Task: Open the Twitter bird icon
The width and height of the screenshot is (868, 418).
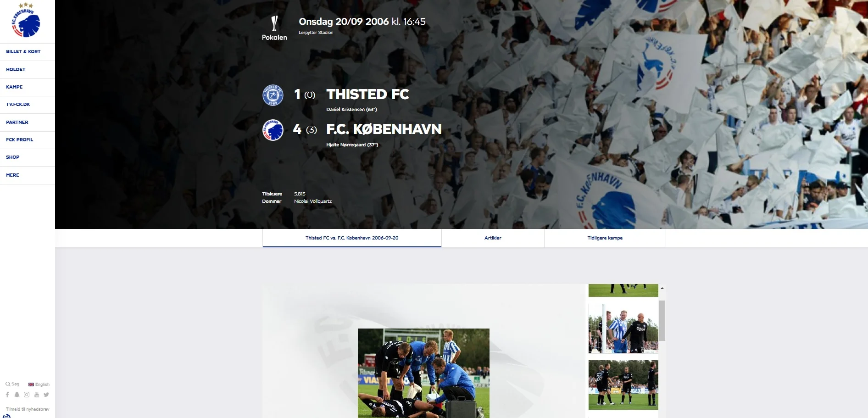Action: [x=46, y=395]
